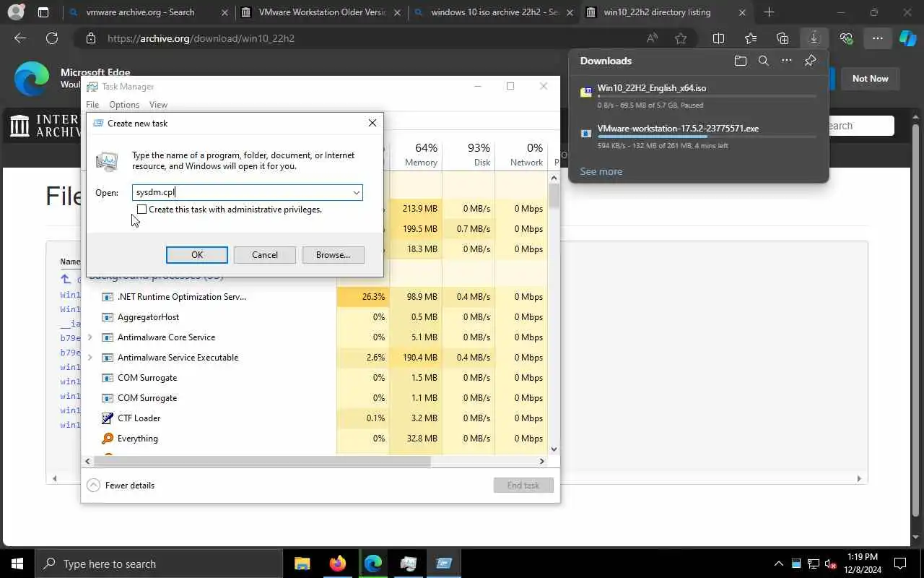Open Task Manager from the taskbar

[x=409, y=564]
